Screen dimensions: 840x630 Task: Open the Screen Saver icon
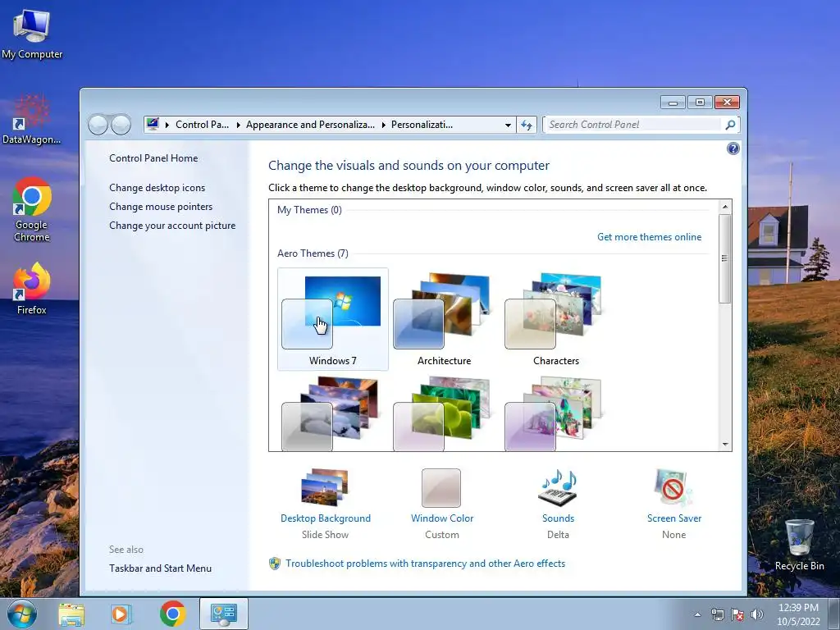pos(673,487)
